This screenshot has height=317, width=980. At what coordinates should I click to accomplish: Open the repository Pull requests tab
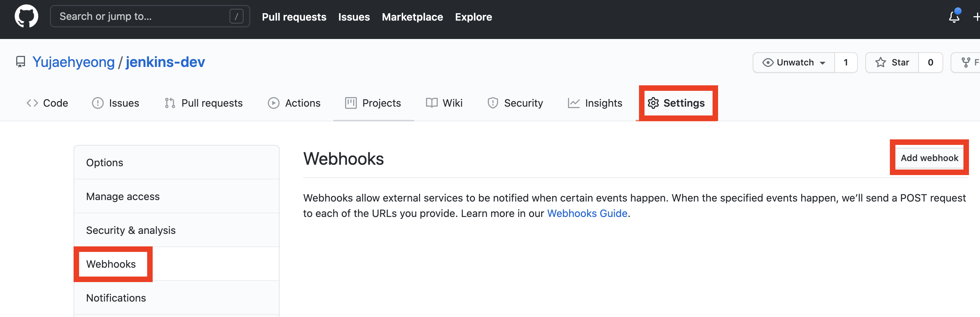pyautogui.click(x=203, y=103)
